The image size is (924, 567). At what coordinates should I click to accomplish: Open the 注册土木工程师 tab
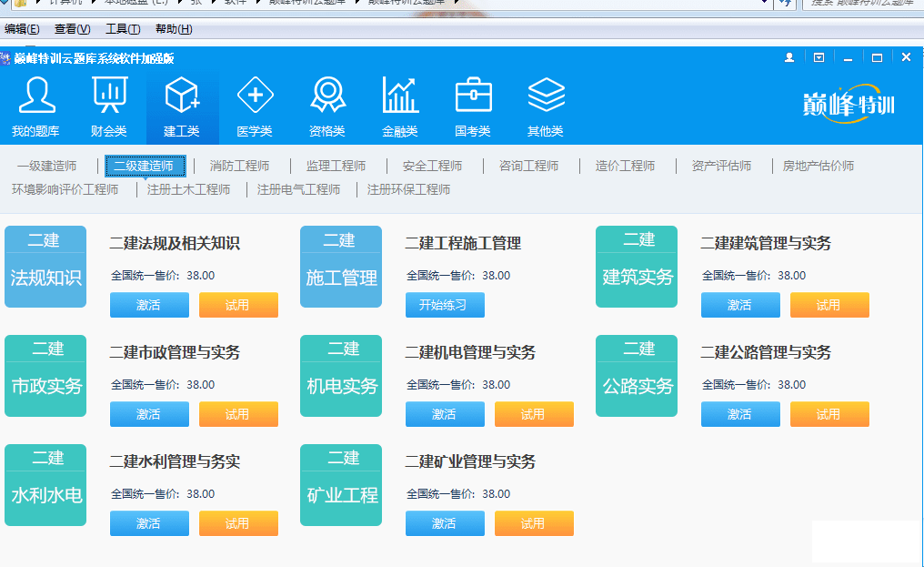point(188,189)
